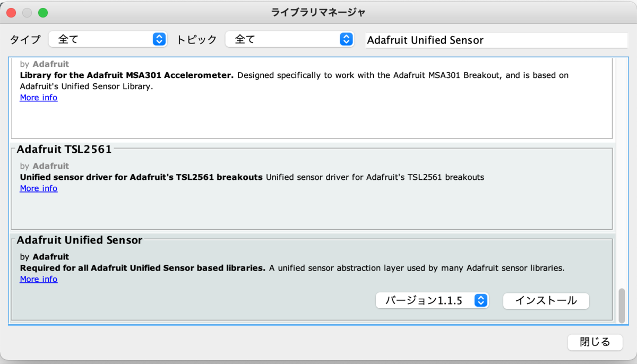Click the TSL2561 breakouts bold description text
This screenshot has width=637, height=364.
pos(141,177)
